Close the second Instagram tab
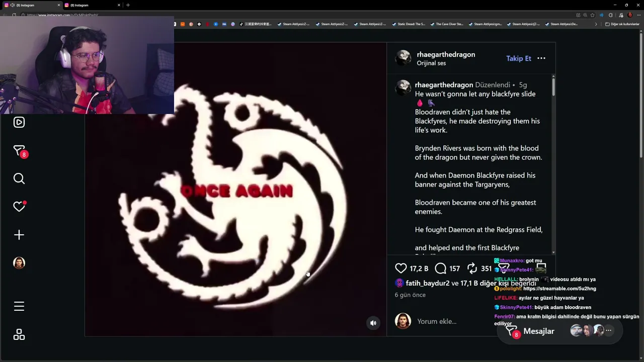Viewport: 644px width, 362px height. pyautogui.click(x=119, y=5)
